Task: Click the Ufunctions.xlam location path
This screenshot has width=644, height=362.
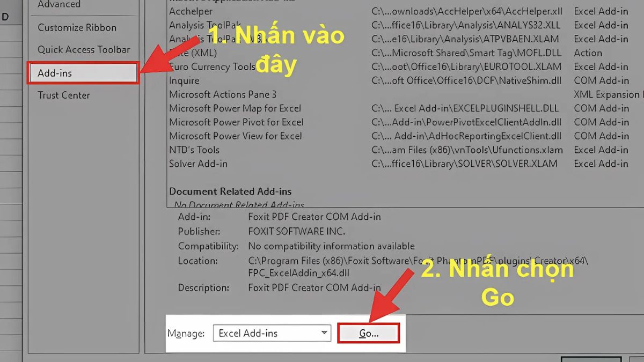Action: (467, 150)
